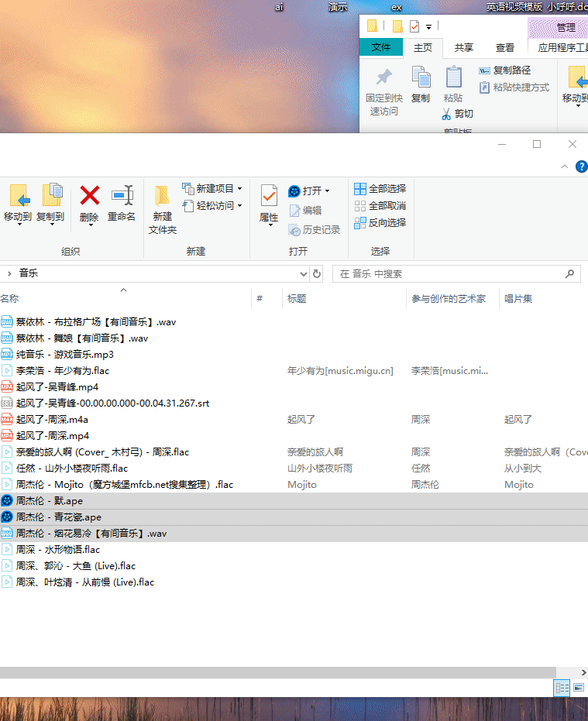
Task: Click the Cut scissors in back window
Action: tap(446, 114)
